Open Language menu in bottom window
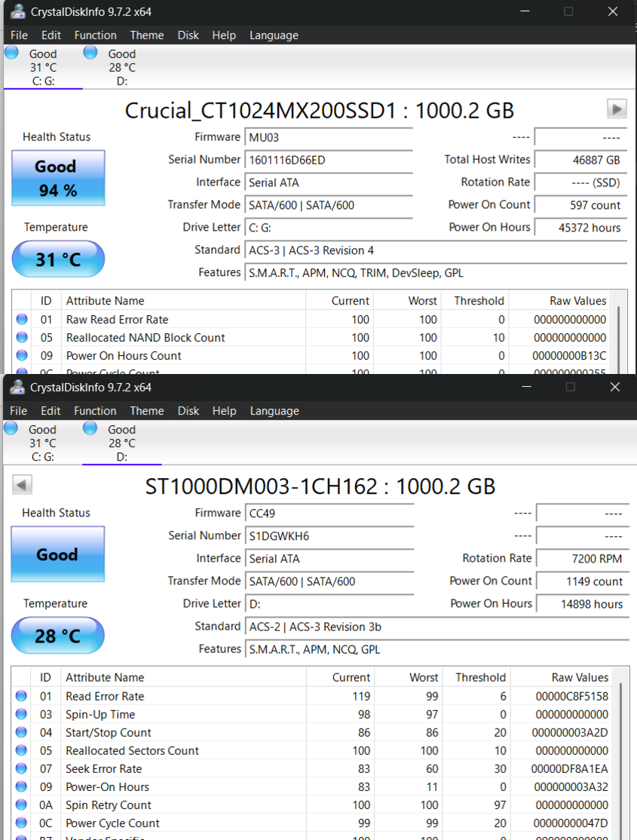This screenshot has width=637, height=840. 274,411
